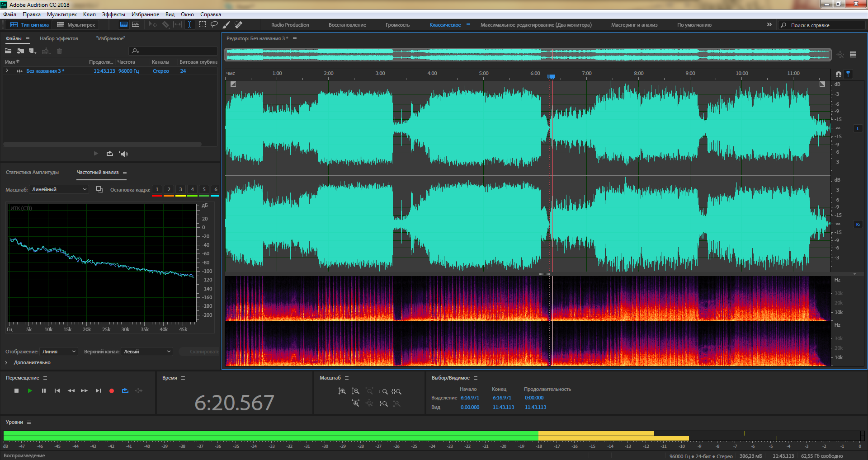Switch to the Статистика Амплитуды tab
Viewport: 868px width, 460px height.
point(32,172)
